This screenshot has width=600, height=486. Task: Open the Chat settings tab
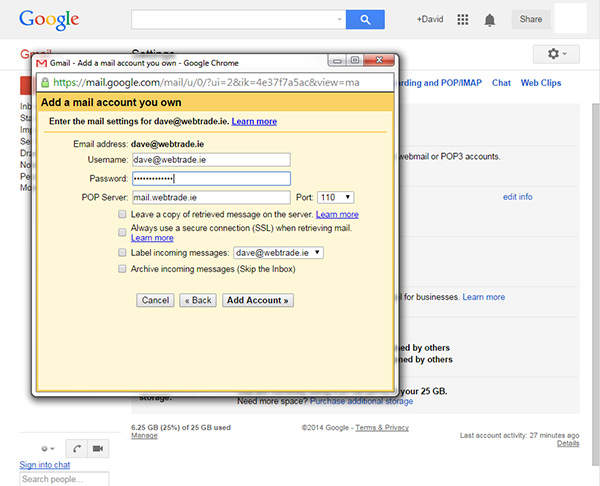coord(501,83)
